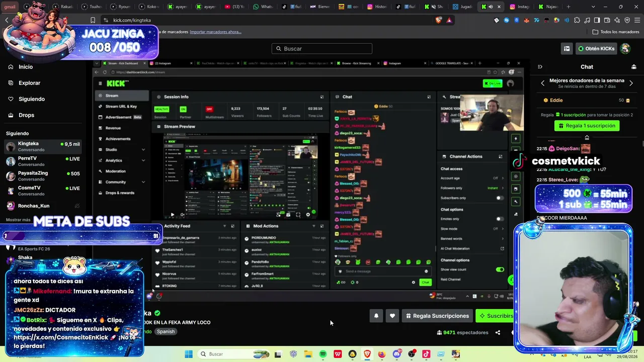Click the notification bell below the stream
Viewport: 644px width, 362px height.
(376, 316)
